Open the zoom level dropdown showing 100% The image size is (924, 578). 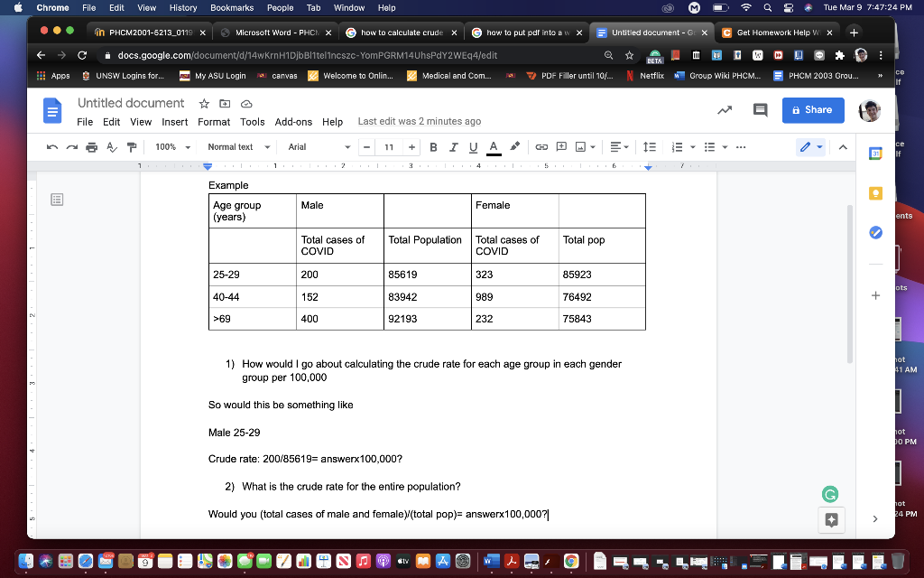173,146
